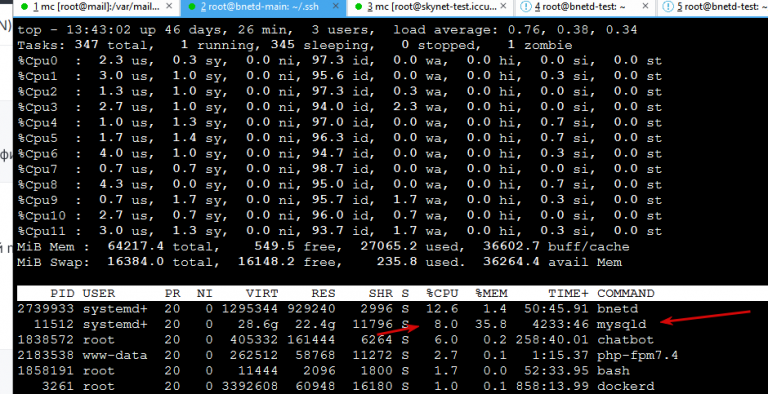768x394 pixels.
Task: Click the bnetd process name
Action: [618, 309]
